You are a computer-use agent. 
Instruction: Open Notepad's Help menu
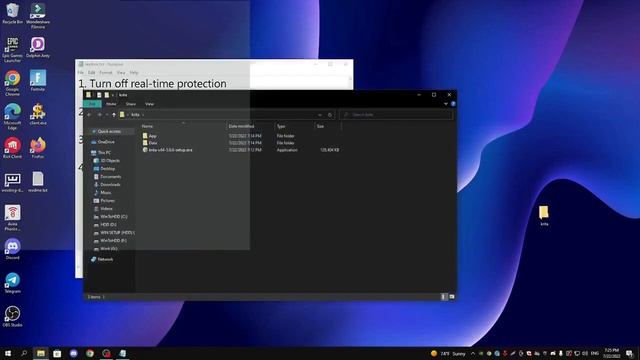pyautogui.click(x=134, y=73)
